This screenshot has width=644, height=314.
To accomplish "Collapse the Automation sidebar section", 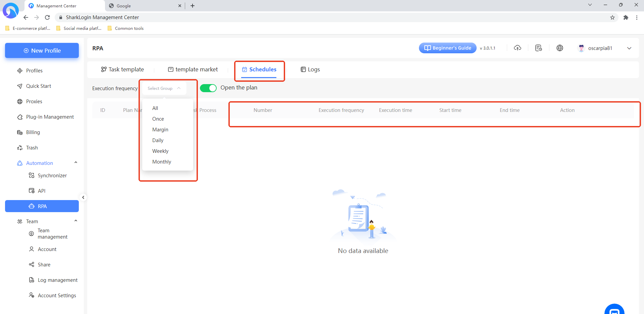I will click(76, 163).
